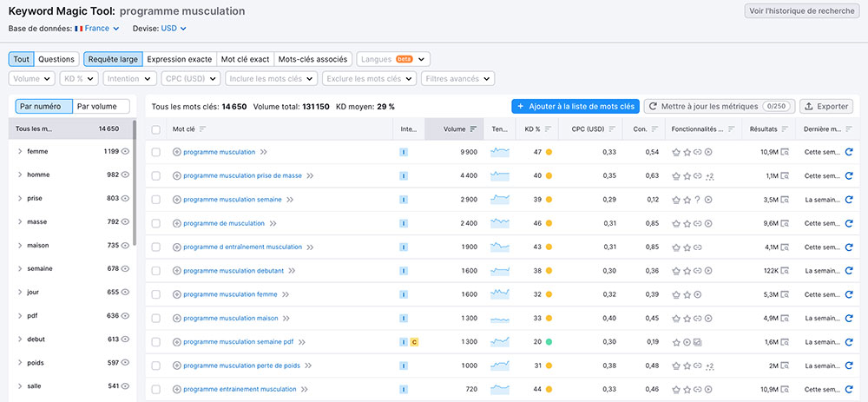This screenshot has height=402, width=868.
Task: Check the box for programme musculation femme
Action: tap(156, 294)
